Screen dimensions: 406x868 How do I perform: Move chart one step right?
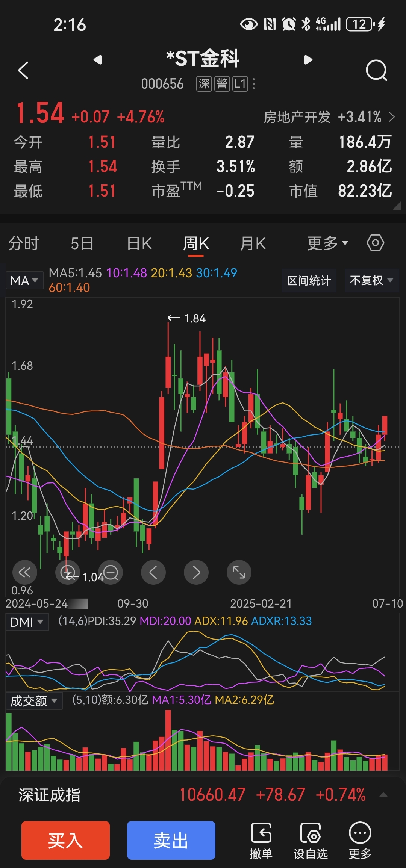click(196, 572)
